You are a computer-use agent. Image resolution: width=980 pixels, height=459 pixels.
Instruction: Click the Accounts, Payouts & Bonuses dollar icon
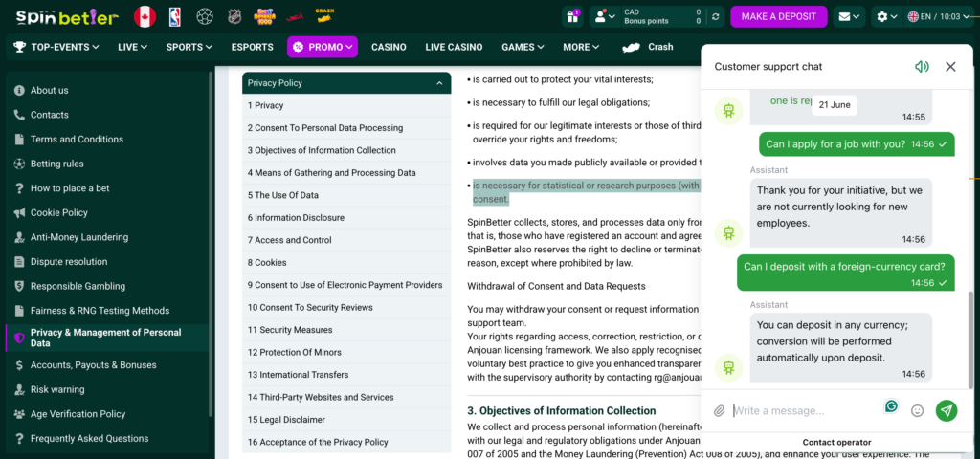tap(19, 365)
